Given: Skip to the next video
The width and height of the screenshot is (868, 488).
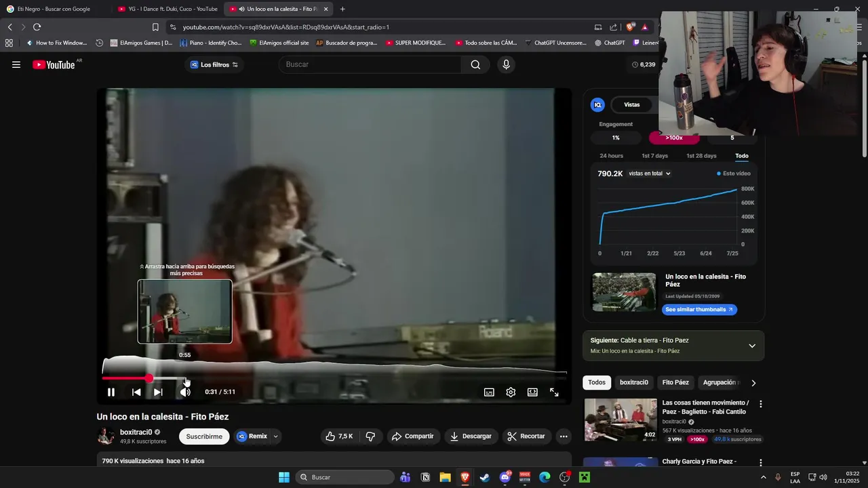Looking at the screenshot, I should (158, 392).
